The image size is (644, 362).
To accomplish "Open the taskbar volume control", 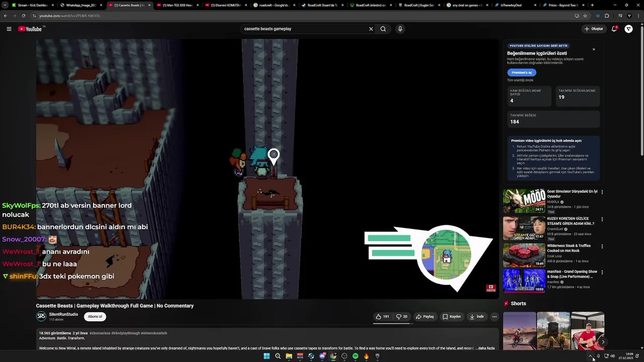I will click(612, 356).
